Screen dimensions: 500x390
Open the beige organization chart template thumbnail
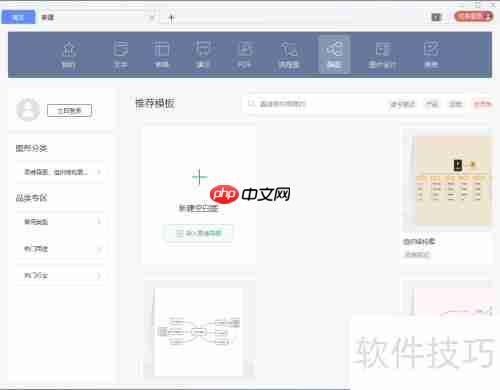tap(453, 181)
